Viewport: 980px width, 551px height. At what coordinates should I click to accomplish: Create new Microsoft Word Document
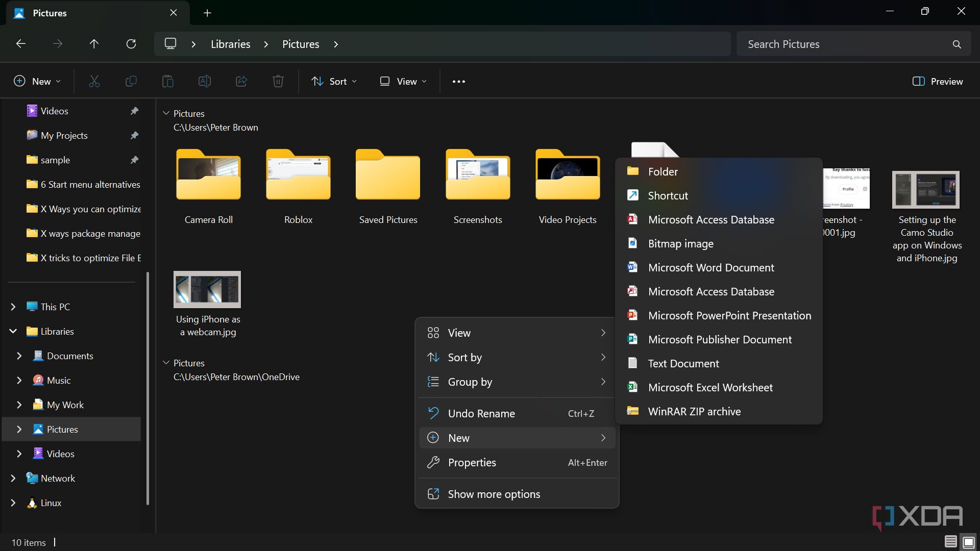[719, 267]
